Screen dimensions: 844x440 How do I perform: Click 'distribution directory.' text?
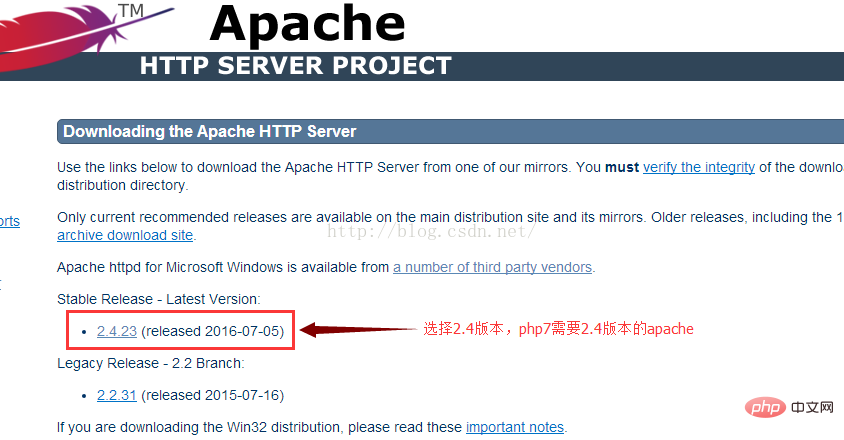click(123, 185)
